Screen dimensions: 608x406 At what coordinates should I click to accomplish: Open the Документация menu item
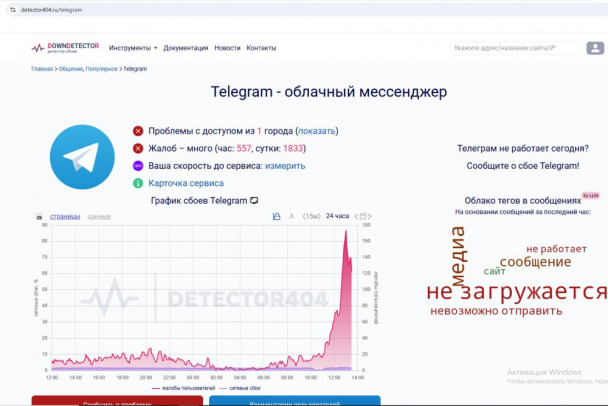pyautogui.click(x=186, y=47)
